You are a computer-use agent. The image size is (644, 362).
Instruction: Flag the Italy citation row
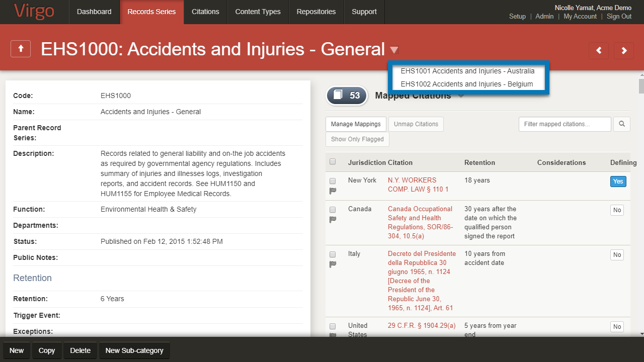333,264
